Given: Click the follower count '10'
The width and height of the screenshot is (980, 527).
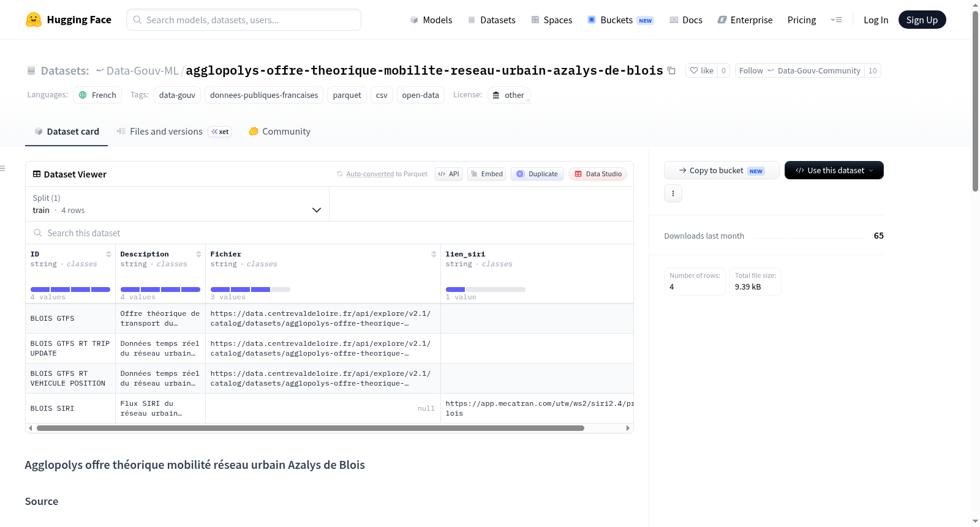Looking at the screenshot, I should 873,70.
